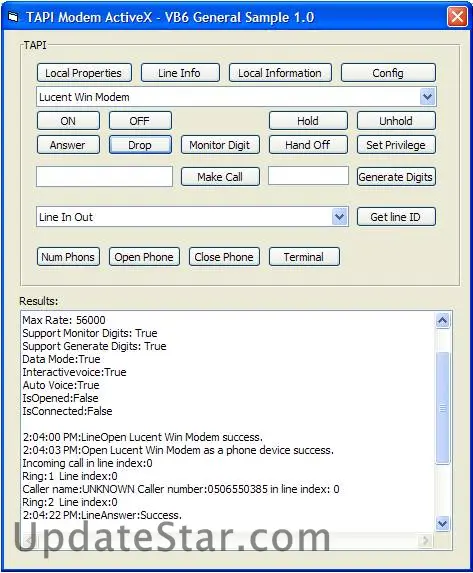Focus the digits input field
The width and height of the screenshot is (473, 573).
click(x=308, y=176)
